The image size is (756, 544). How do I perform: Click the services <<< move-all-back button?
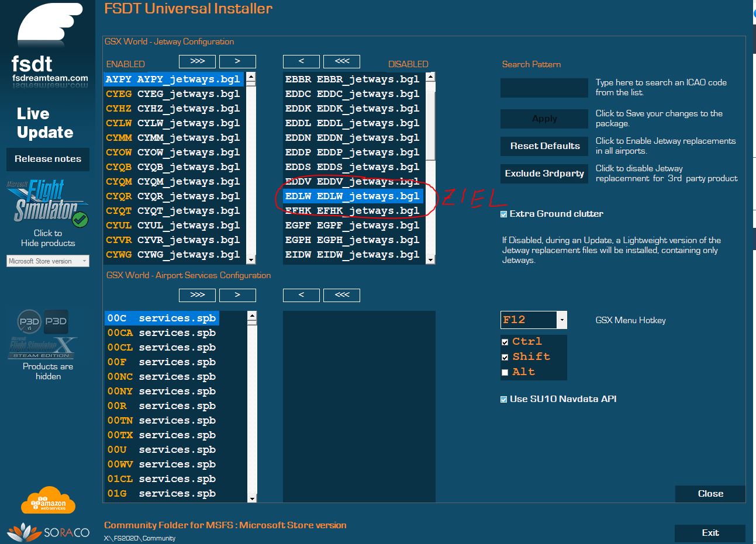tap(341, 294)
